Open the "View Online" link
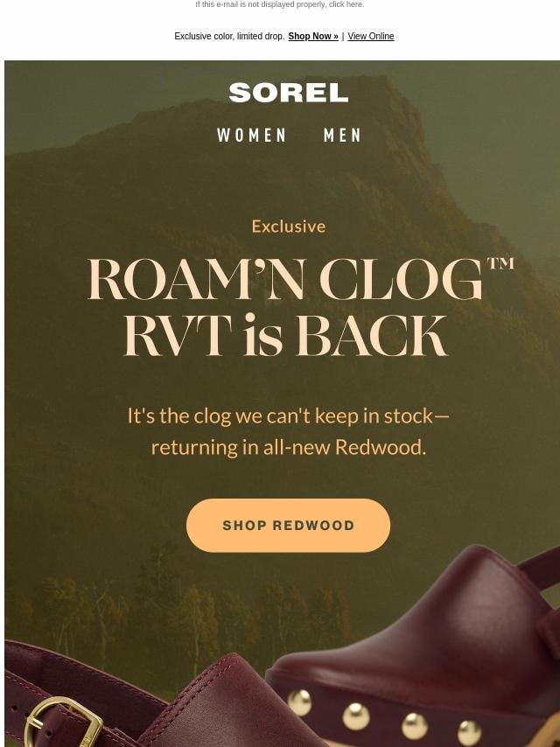This screenshot has height=747, width=560. (371, 36)
